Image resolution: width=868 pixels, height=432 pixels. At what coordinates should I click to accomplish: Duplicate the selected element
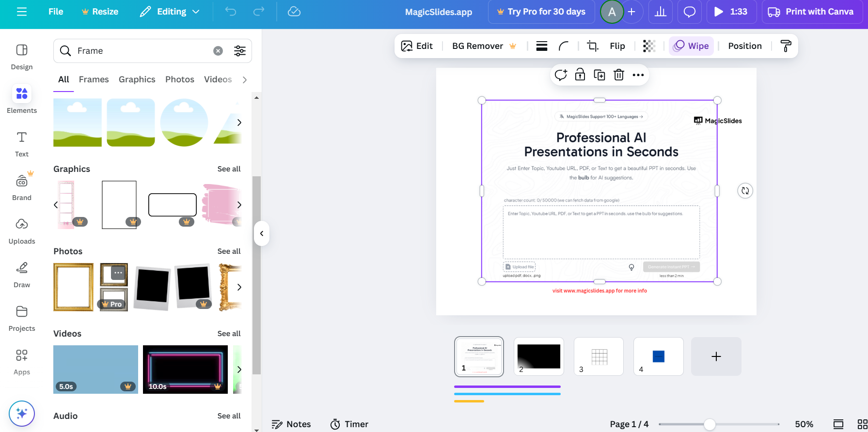(600, 75)
